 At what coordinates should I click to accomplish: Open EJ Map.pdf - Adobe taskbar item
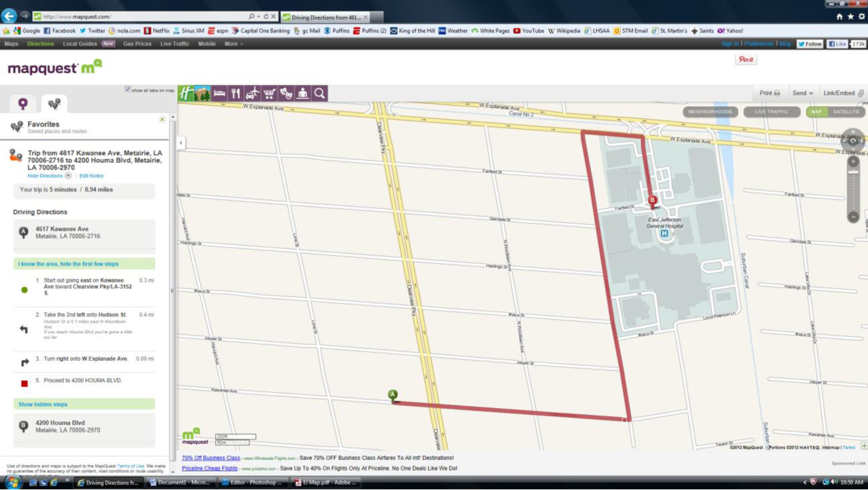point(326,482)
